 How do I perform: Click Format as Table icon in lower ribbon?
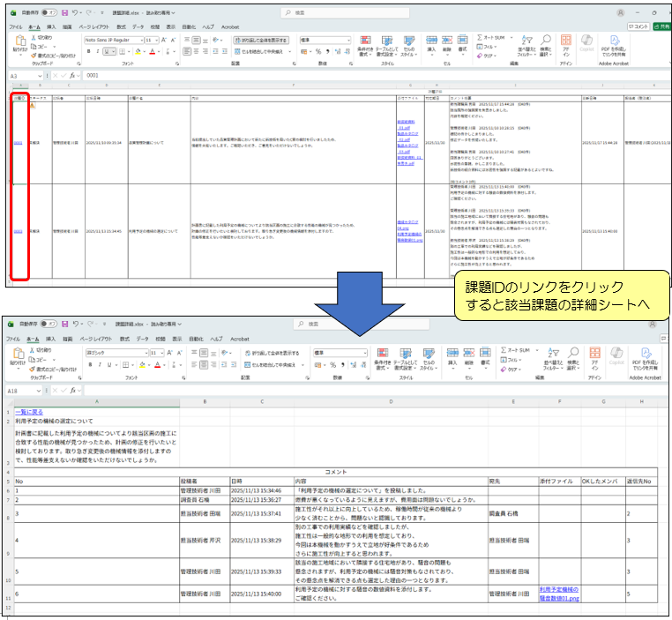pos(404,355)
